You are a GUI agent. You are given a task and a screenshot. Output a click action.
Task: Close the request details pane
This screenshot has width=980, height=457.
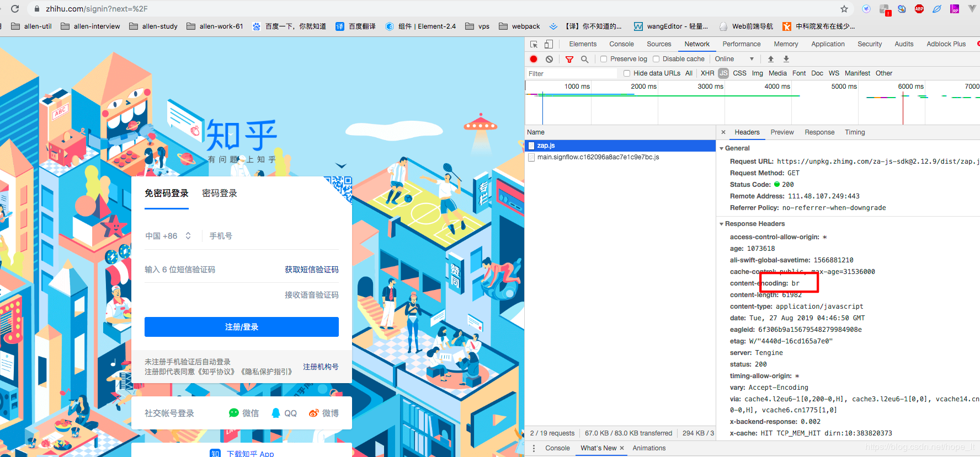(723, 132)
